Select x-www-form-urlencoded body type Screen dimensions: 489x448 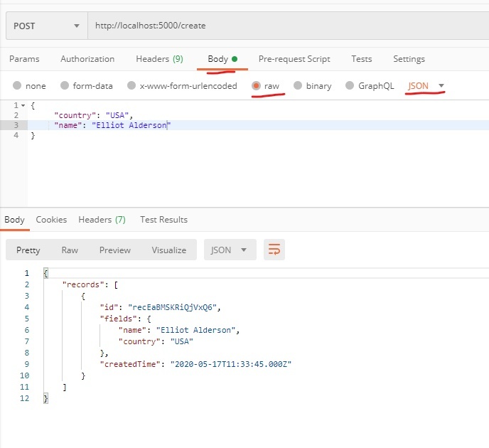(x=131, y=86)
